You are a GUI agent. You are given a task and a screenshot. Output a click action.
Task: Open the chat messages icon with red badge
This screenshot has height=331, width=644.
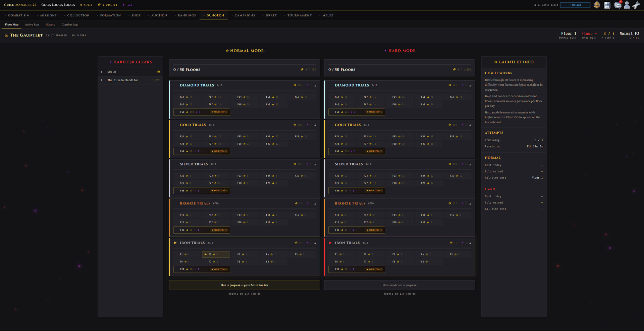click(618, 5)
